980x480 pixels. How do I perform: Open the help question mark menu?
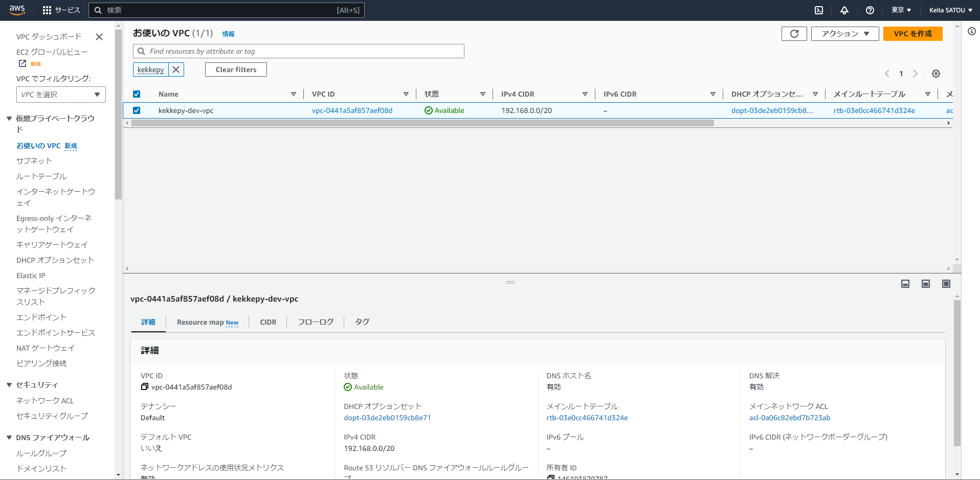[x=870, y=10]
